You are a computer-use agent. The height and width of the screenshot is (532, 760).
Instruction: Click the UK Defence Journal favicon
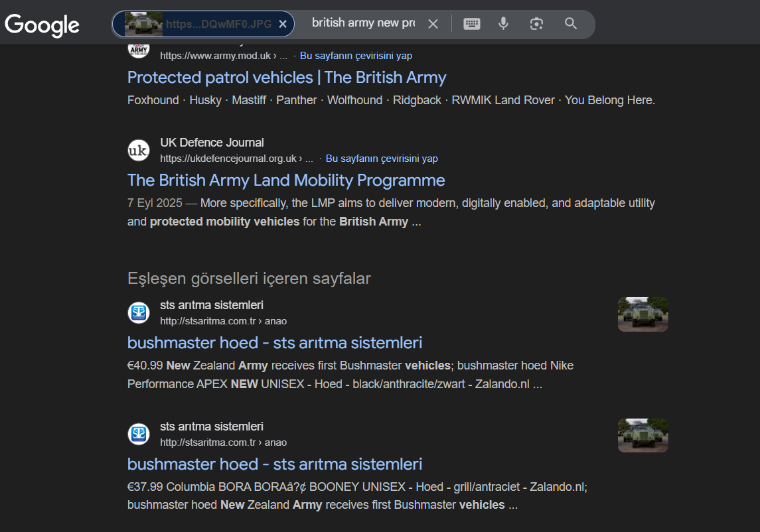pos(139,150)
